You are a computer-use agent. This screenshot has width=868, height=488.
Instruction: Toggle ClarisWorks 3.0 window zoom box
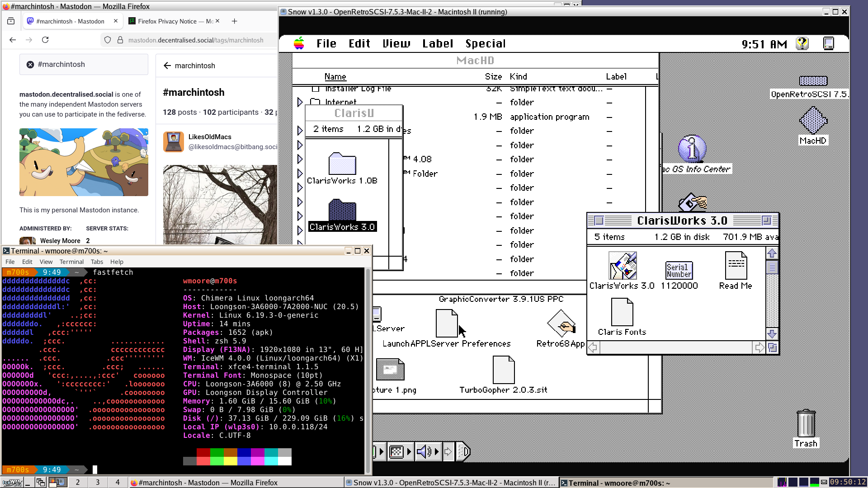[766, 221]
